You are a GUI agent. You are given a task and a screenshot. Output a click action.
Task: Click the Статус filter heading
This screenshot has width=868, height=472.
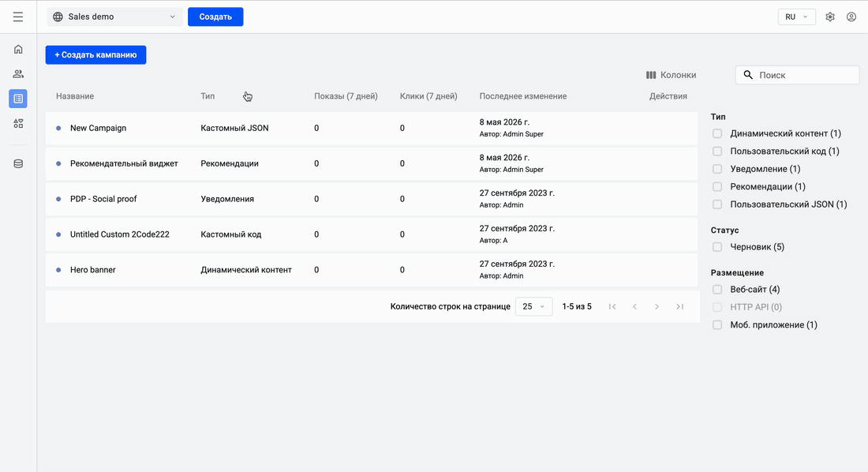(724, 230)
